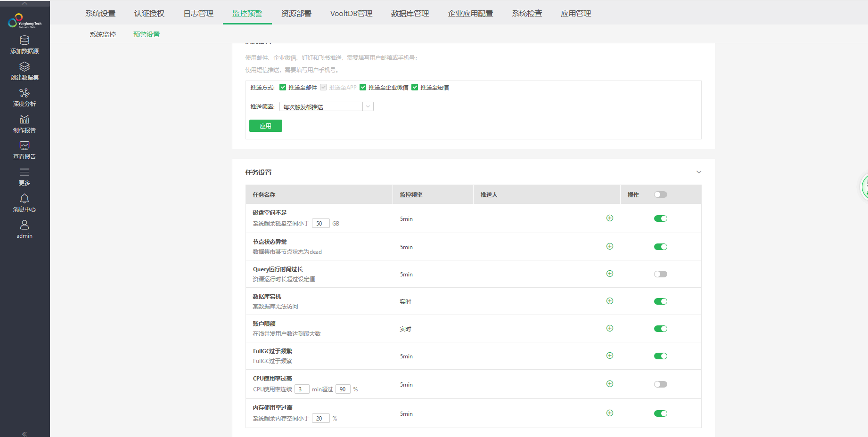Collapse the top panel with the up arrow
The image size is (868, 437).
25,3
